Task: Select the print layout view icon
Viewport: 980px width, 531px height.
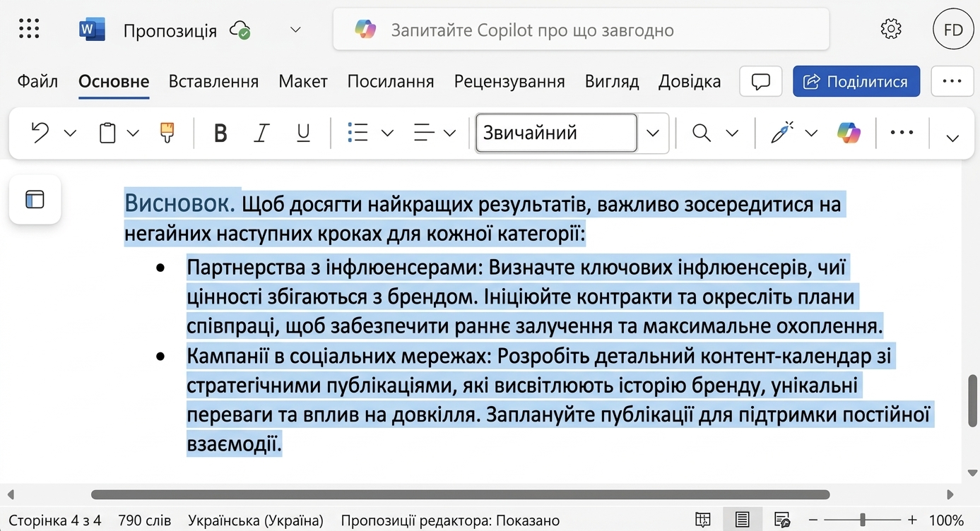Action: point(742,520)
